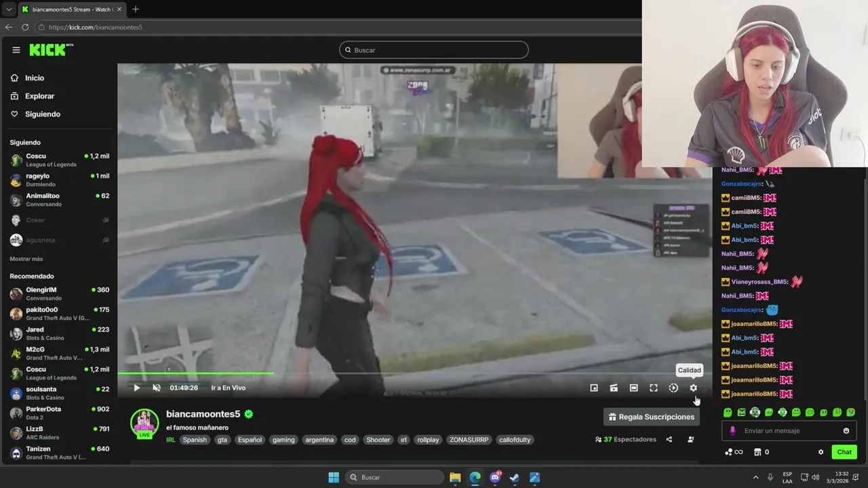Click the clip creation icon

tap(614, 388)
